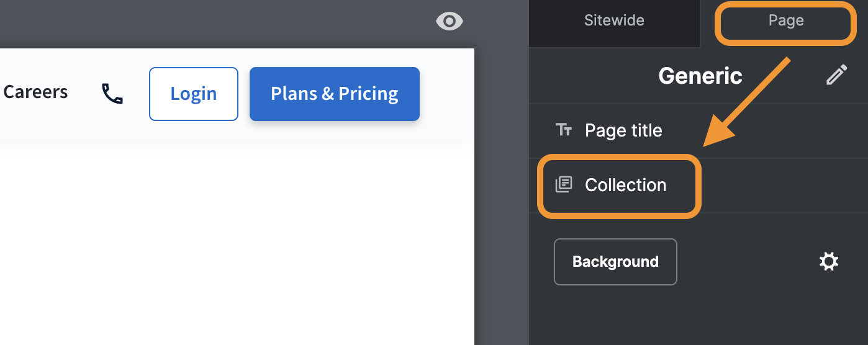868x345 pixels.
Task: Open the gear settings icon
Action: tap(829, 261)
